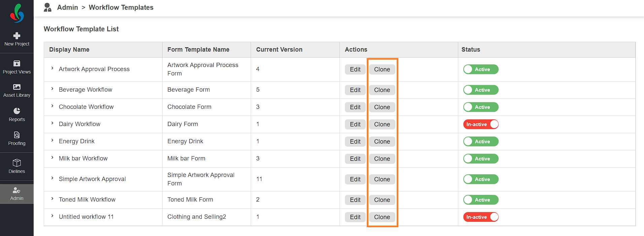Viewport: 644px width, 236px height.
Task: Toggle the Energy Drink status switch
Action: click(481, 142)
